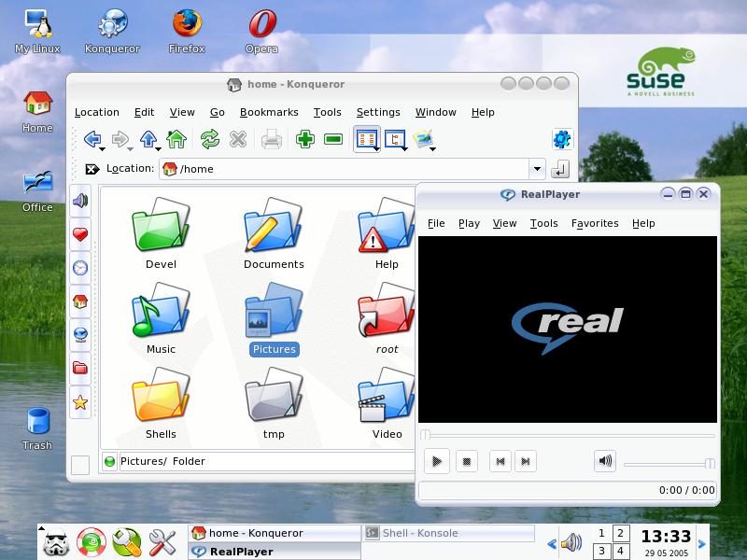The width and height of the screenshot is (747, 560).
Task: Open Konqueror Bookmarks menu
Action: click(x=269, y=112)
